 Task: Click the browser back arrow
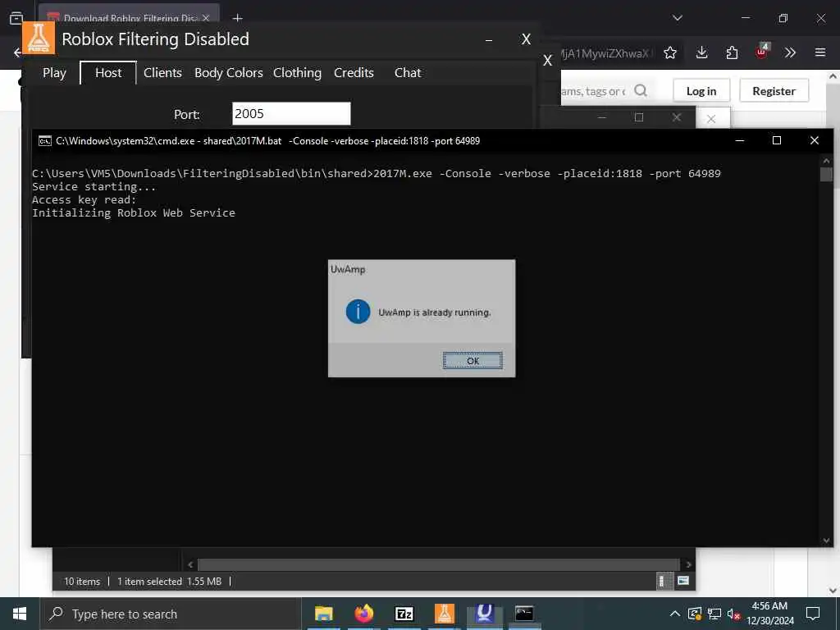[x=18, y=52]
